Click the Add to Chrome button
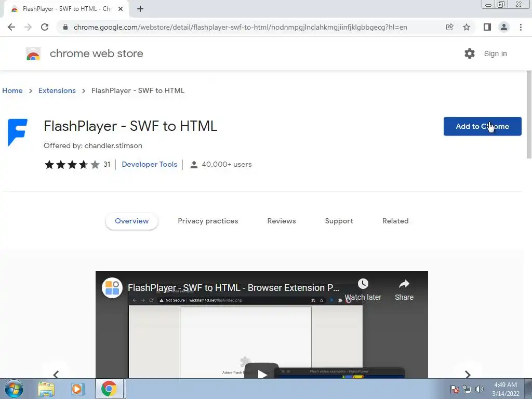Viewport: 532px width, 399px height. (483, 126)
